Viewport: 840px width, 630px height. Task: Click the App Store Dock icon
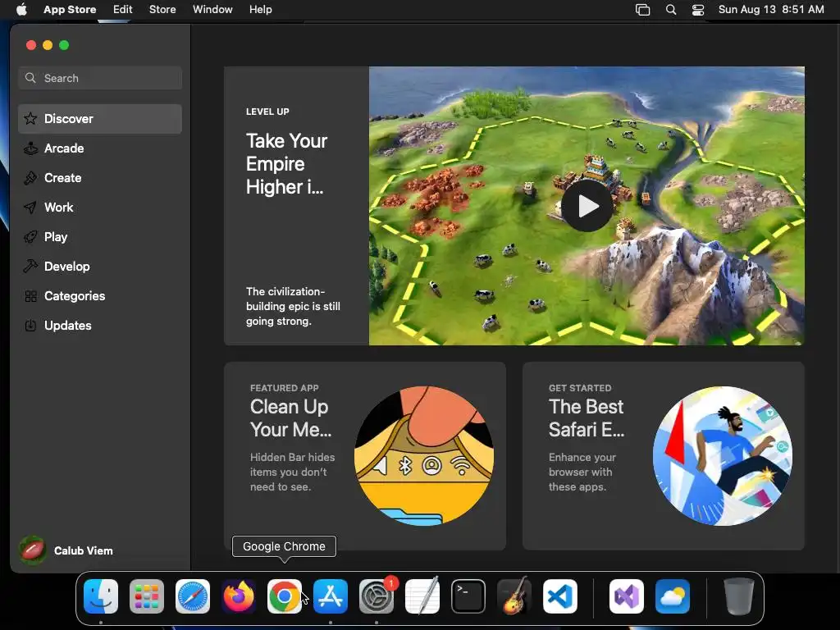[x=331, y=596]
